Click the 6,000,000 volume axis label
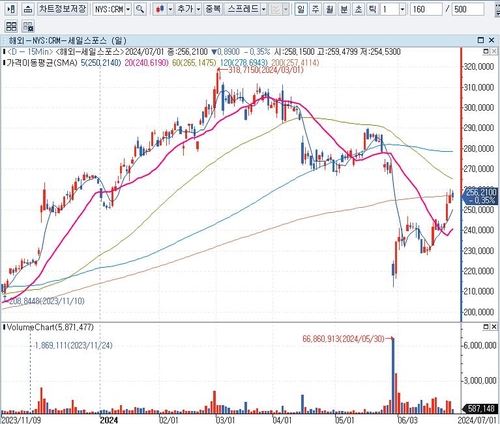This screenshot has height=424, width=500. pyautogui.click(x=480, y=345)
